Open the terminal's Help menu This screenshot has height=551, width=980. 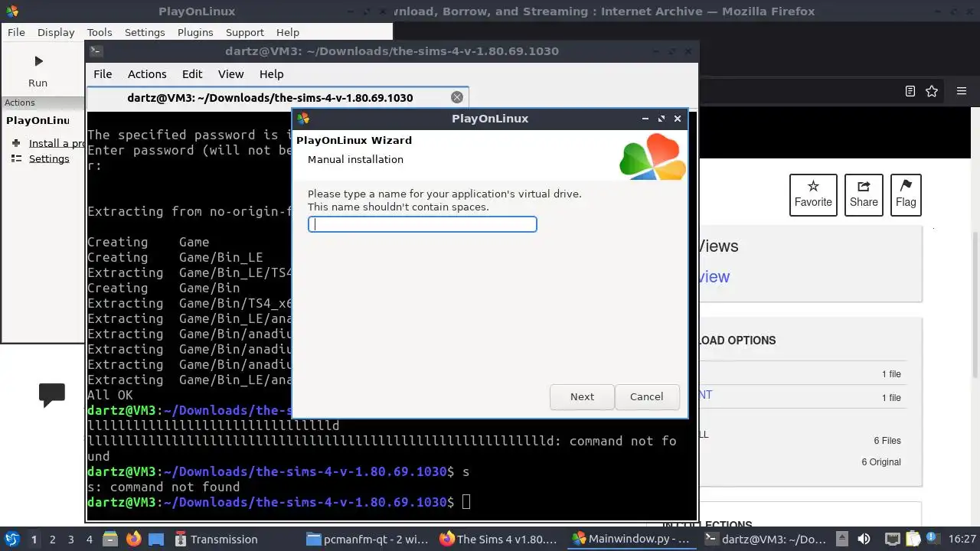[272, 74]
